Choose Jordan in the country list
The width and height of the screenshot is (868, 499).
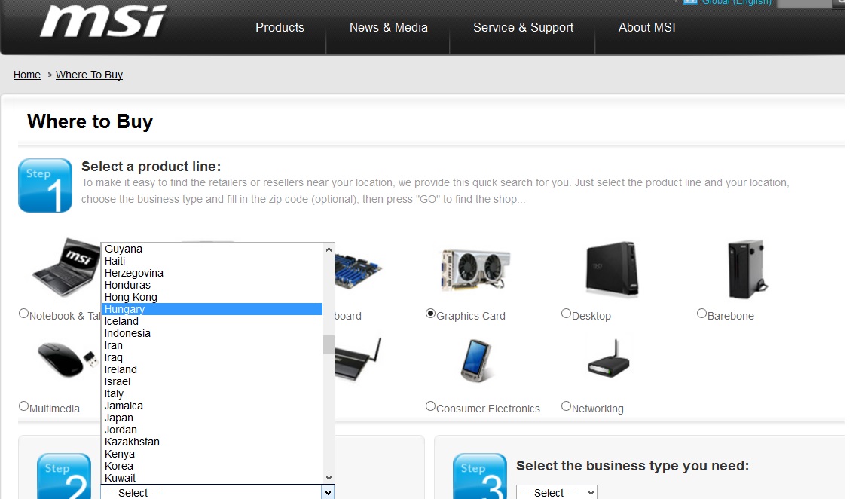(x=212, y=430)
